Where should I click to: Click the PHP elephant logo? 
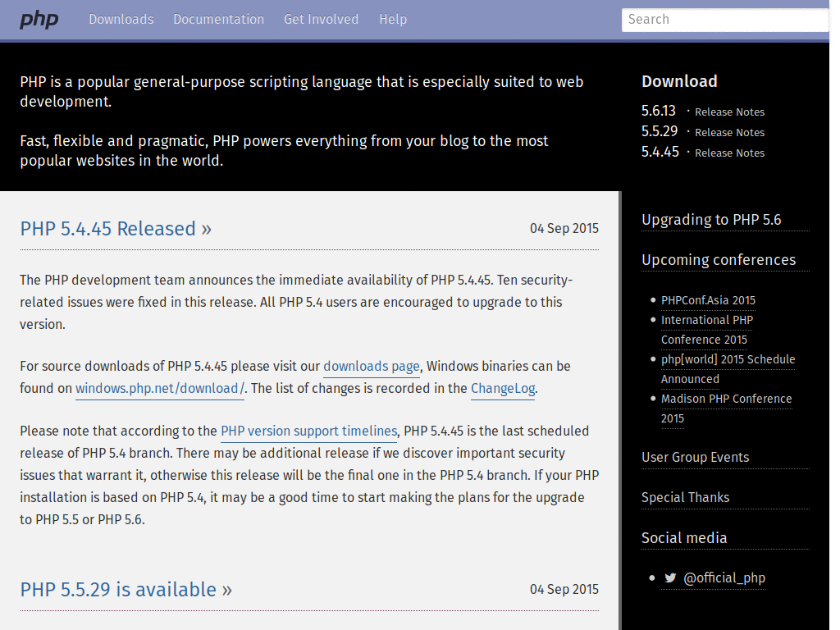click(x=39, y=19)
